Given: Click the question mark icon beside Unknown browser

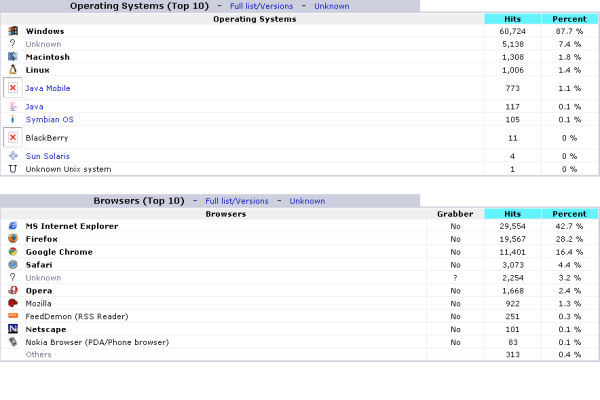Looking at the screenshot, I should coord(13,277).
